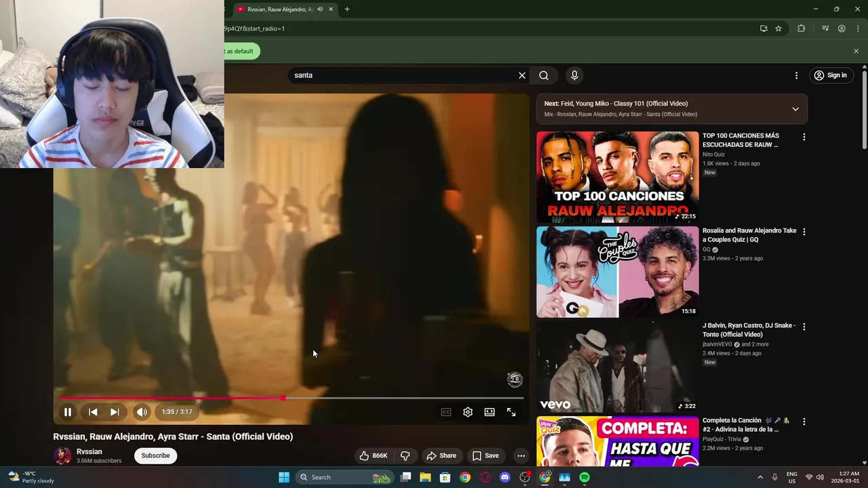Image resolution: width=868 pixels, height=488 pixels.
Task: Switch the player to theater mode
Action: tap(490, 412)
